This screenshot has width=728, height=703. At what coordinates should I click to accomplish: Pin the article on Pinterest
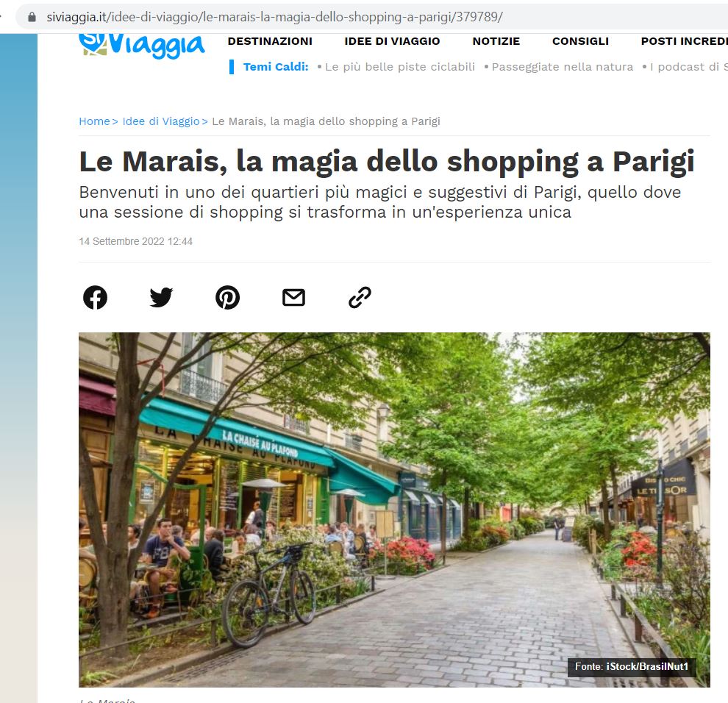point(227,297)
